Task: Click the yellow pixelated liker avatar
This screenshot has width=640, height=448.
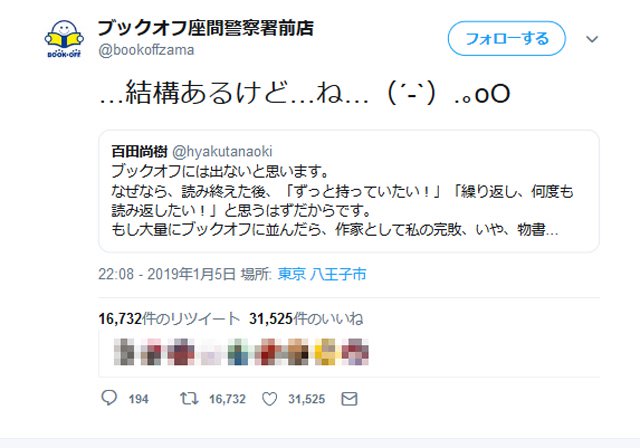Action: (x=325, y=352)
